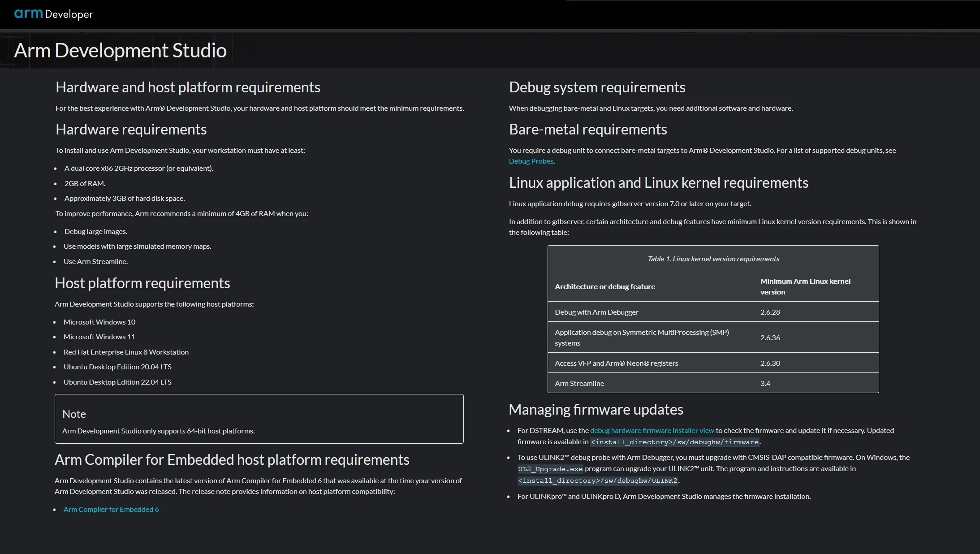This screenshot has height=554, width=980.
Task: Select Ubuntu Desktop Edition 22.04 LTS item
Action: [x=117, y=382]
